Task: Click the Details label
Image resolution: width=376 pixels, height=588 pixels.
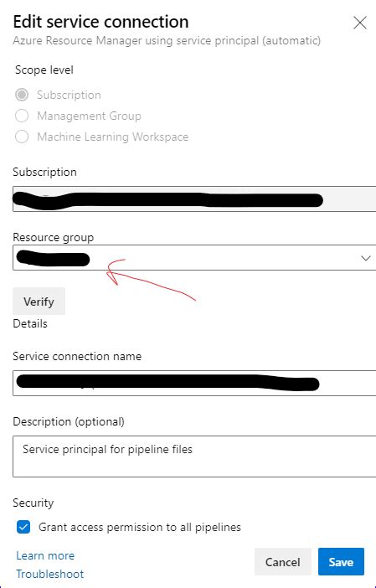Action: [30, 323]
